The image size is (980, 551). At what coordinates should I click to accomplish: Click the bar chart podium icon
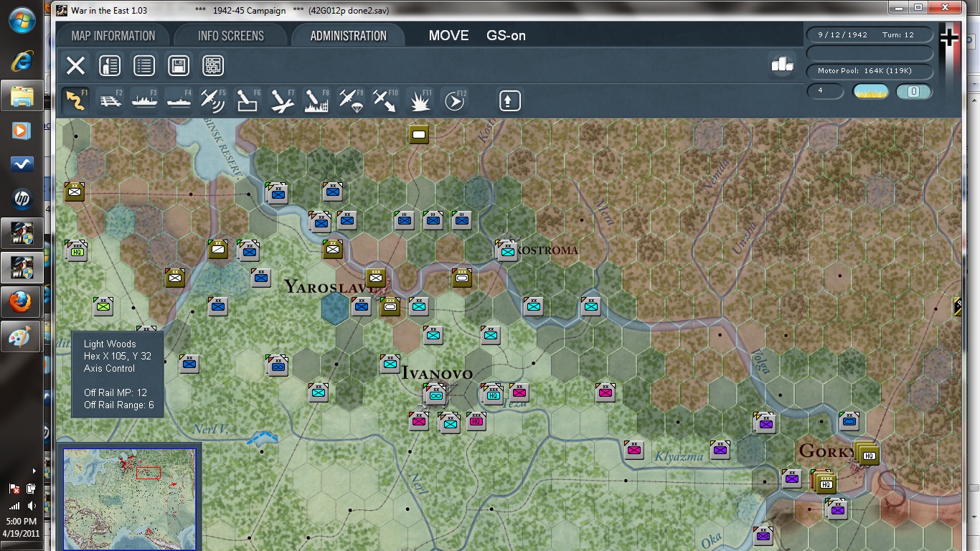[x=782, y=64]
